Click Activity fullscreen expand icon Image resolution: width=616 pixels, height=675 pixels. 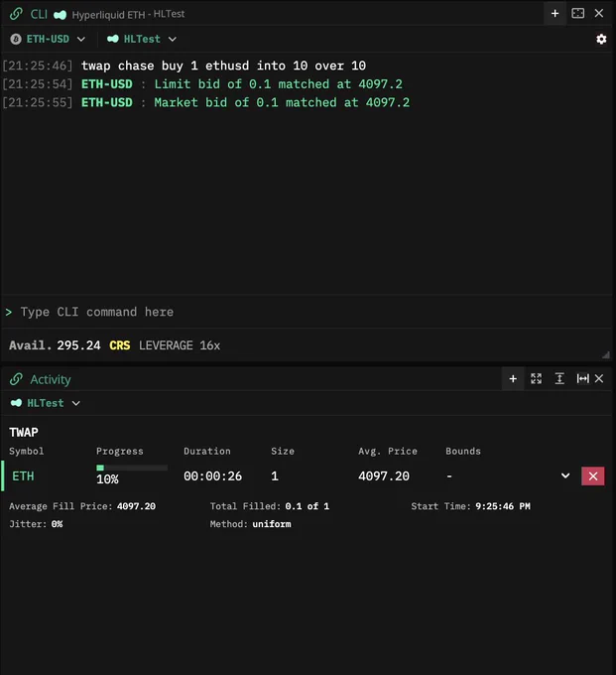536,379
